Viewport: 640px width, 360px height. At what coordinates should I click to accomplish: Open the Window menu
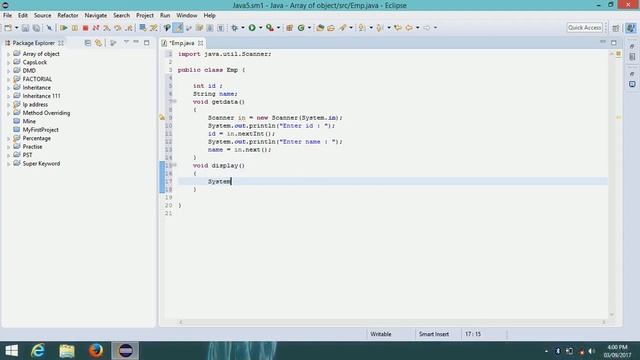point(187,16)
